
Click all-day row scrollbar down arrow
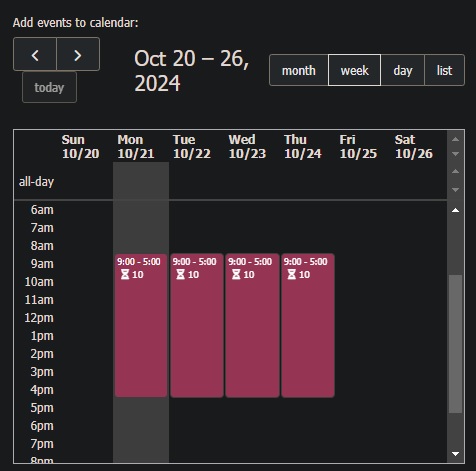(x=455, y=190)
